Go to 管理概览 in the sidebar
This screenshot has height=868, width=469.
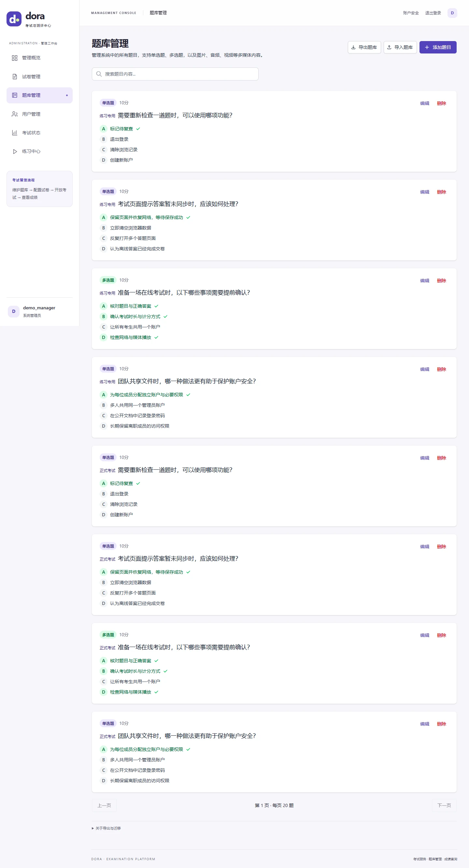pos(39,58)
